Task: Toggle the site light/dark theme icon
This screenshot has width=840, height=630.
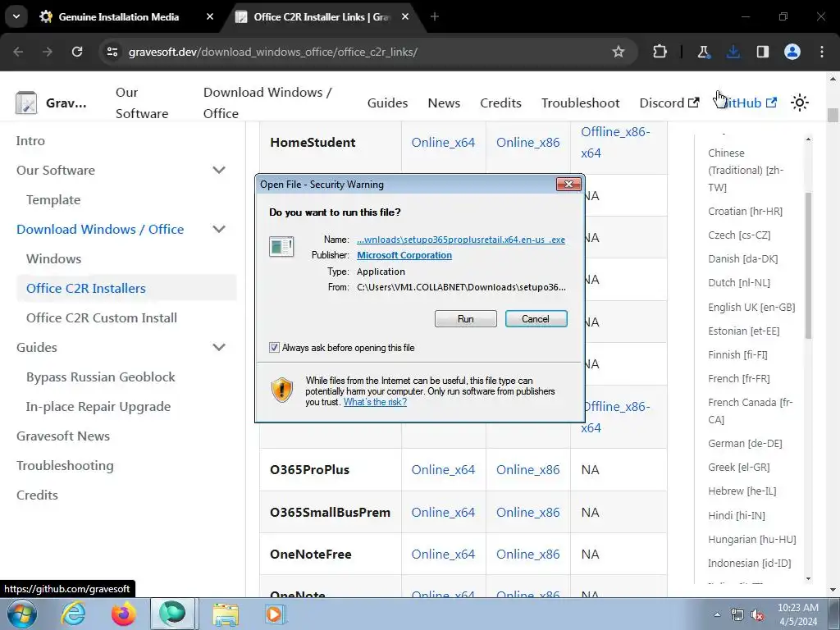Action: coord(800,103)
